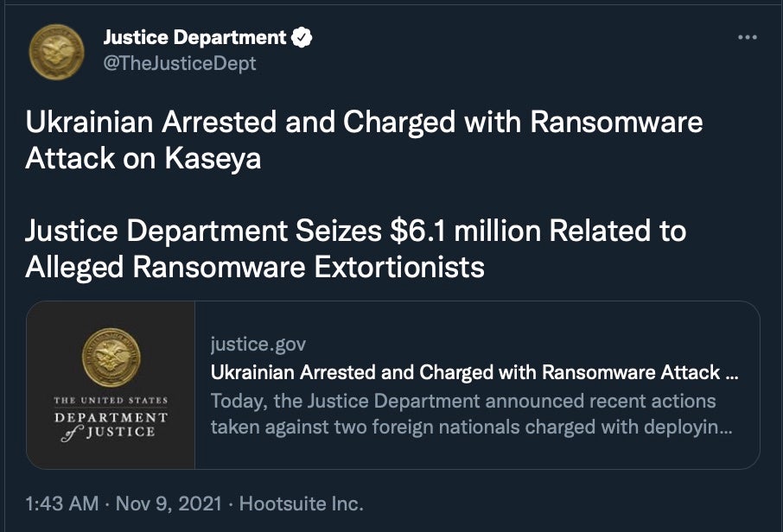Click the 1:43 AM timestamp
The width and height of the screenshot is (783, 532).
coord(56,503)
